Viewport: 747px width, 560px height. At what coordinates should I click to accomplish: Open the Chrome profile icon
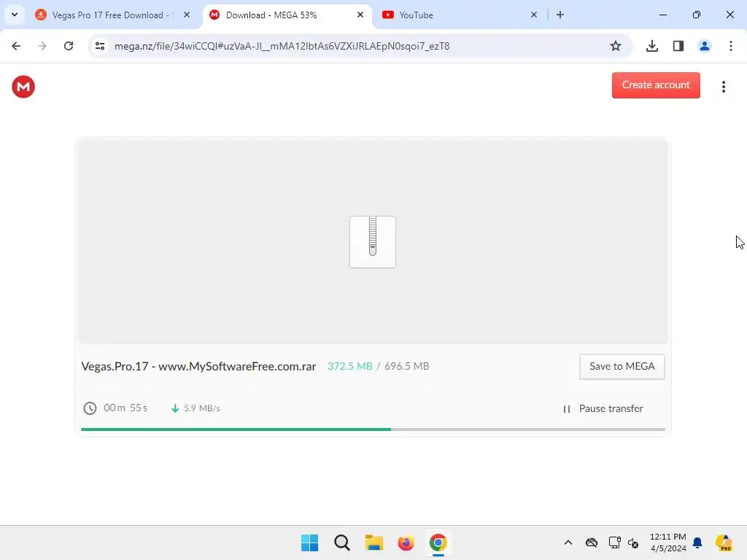click(704, 46)
